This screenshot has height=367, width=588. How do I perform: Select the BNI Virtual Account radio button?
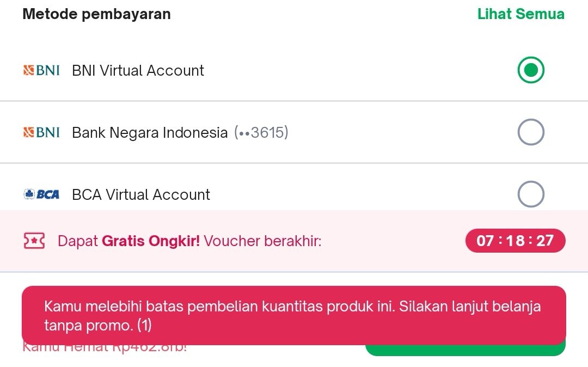[x=531, y=70]
